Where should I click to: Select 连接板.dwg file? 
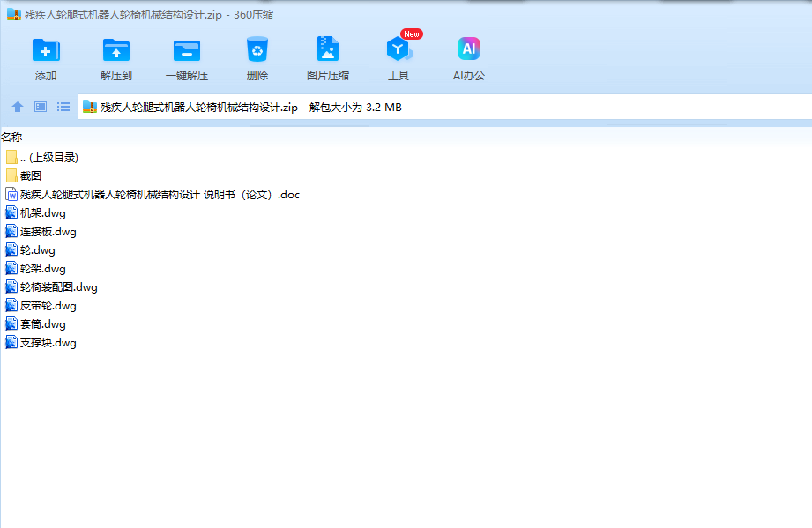[x=41, y=232]
